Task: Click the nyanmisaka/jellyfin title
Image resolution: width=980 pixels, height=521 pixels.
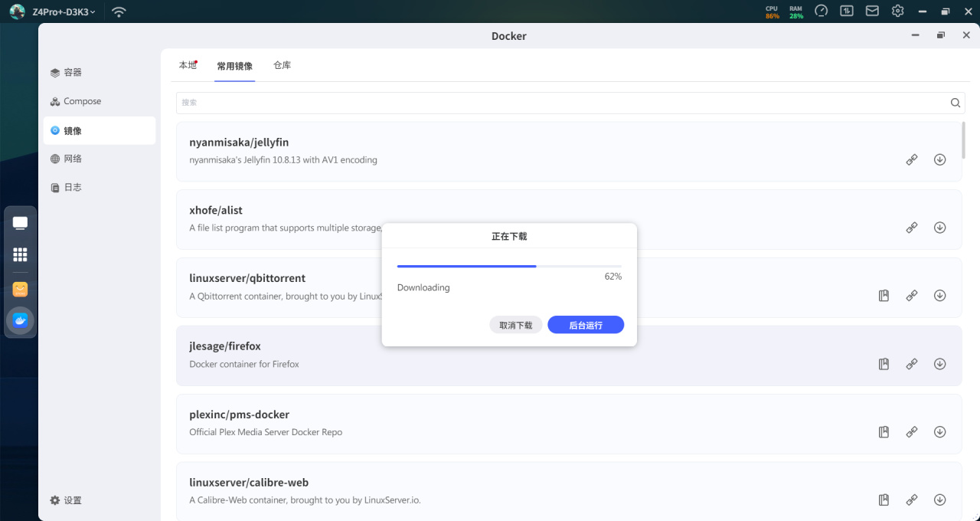Action: [x=239, y=143]
